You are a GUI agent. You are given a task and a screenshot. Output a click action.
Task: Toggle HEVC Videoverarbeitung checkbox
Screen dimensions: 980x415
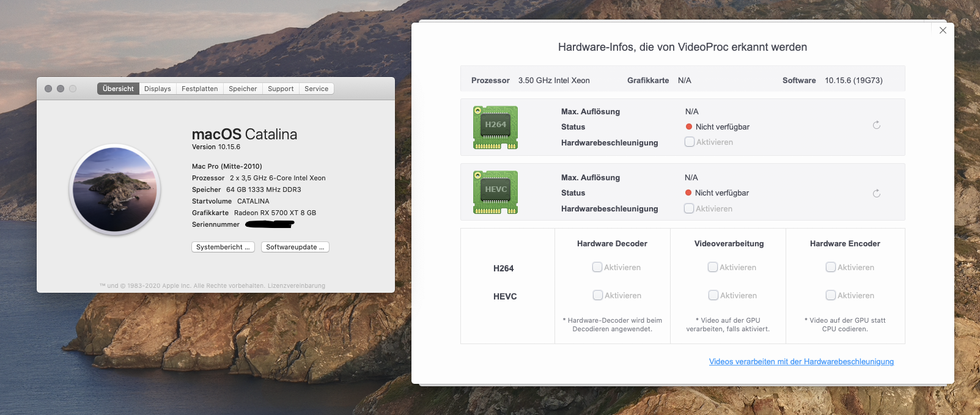pos(713,295)
